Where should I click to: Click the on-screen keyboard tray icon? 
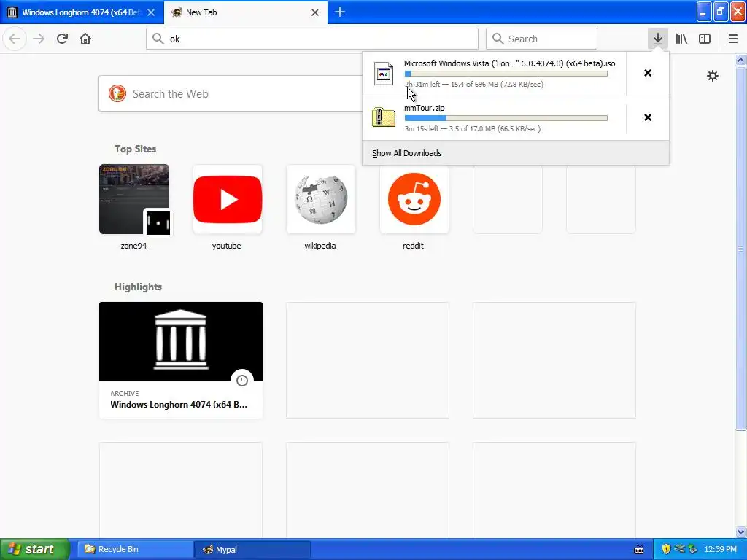pyautogui.click(x=639, y=550)
